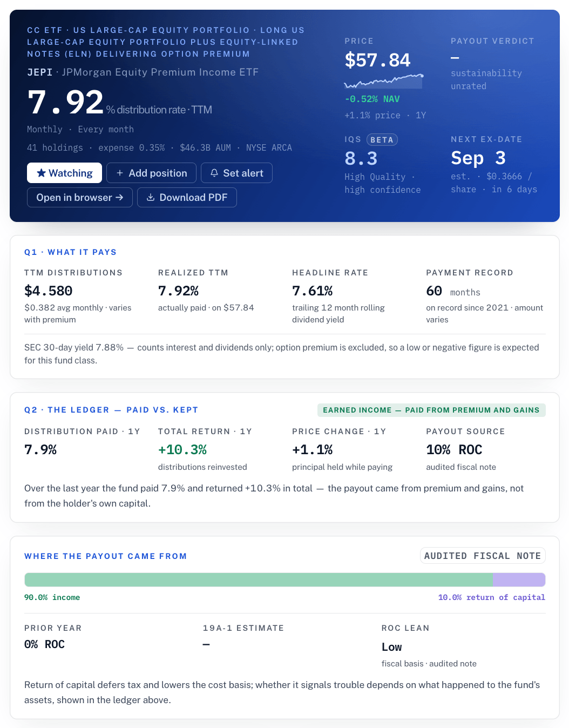
Task: Click Set alert button
Action: [236, 173]
